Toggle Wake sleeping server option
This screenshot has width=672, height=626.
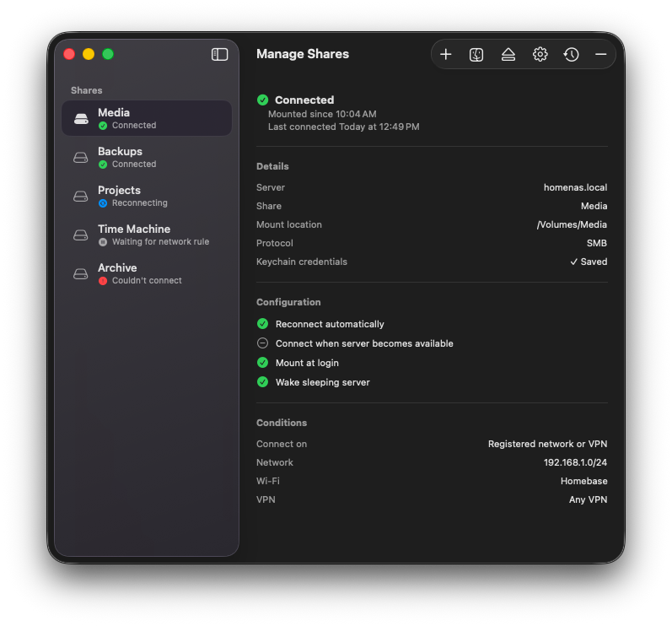[x=263, y=381]
